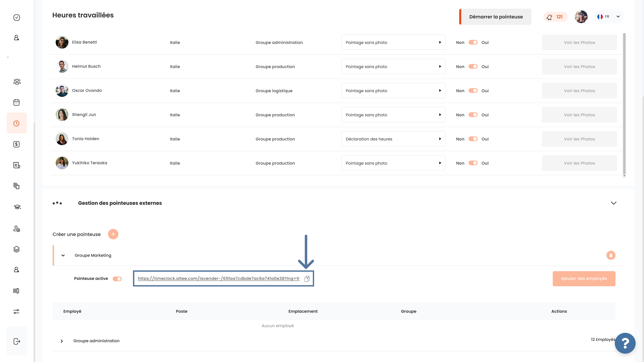Screen dimensions: 644x362
Task: Click Elisa Benetti's profile photo
Action: point(62,42)
